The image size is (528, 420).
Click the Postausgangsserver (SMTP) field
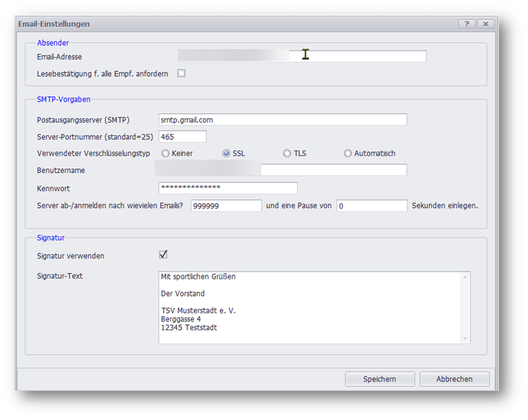tap(282, 120)
